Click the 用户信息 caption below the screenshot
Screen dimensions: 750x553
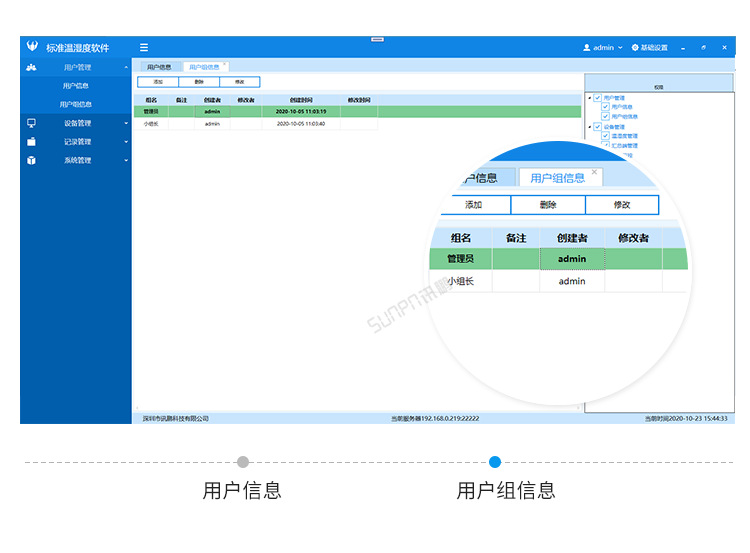242,491
